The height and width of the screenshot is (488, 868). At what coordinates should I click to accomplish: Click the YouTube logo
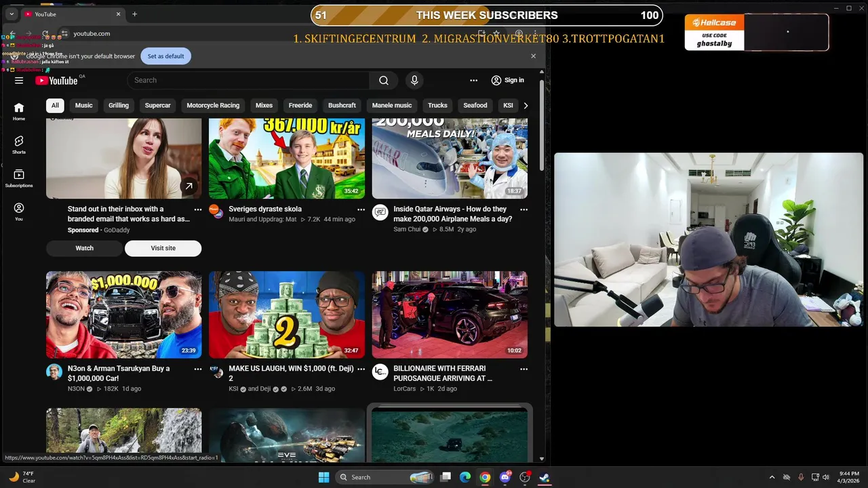point(56,81)
